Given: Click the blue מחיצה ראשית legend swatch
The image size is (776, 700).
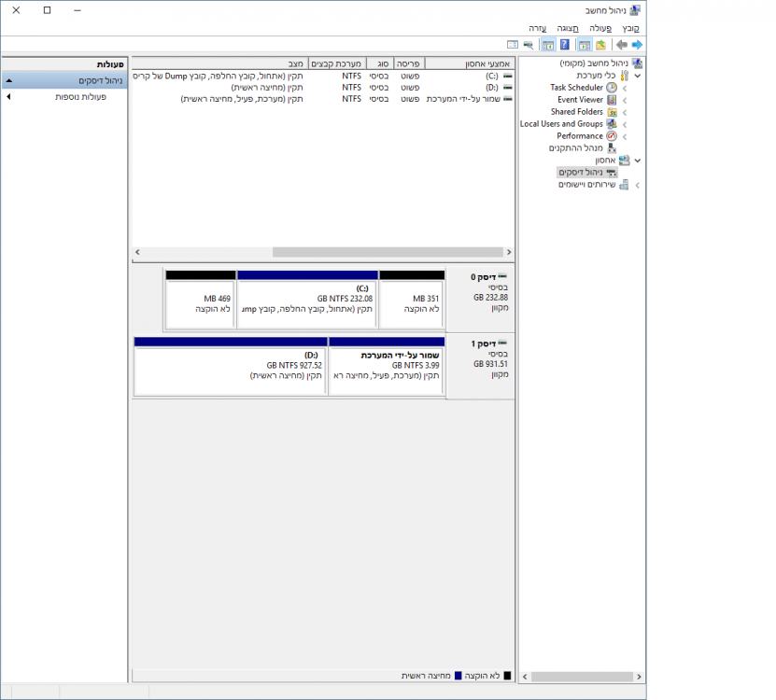Looking at the screenshot, I should click(x=459, y=676).
